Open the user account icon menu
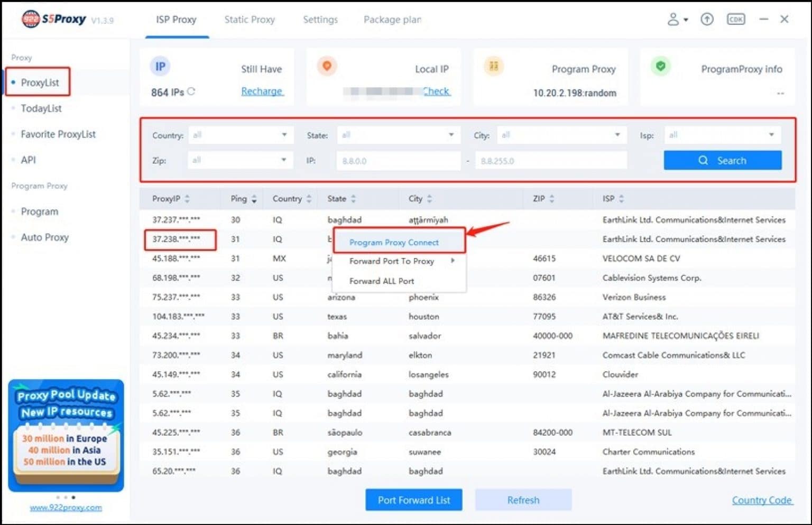812x525 pixels. pyautogui.click(x=674, y=19)
